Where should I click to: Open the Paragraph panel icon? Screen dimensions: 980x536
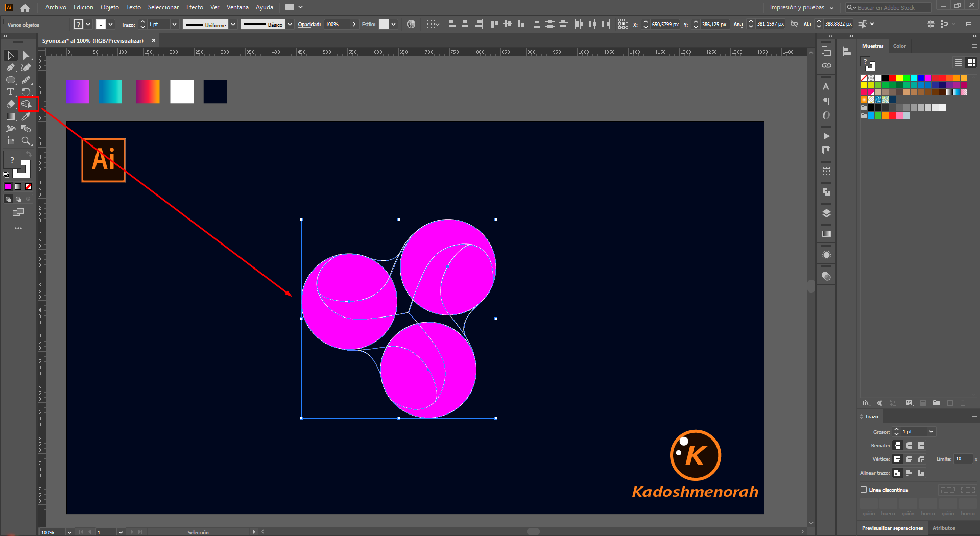[826, 101]
